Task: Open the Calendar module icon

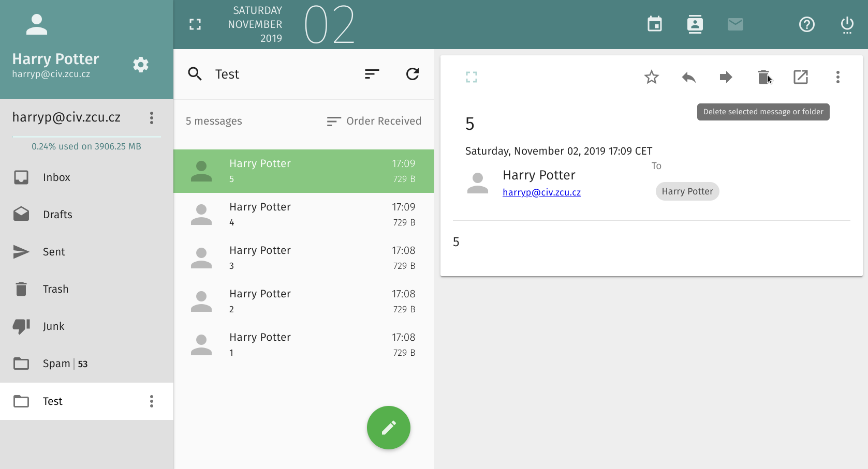Action: pos(655,24)
